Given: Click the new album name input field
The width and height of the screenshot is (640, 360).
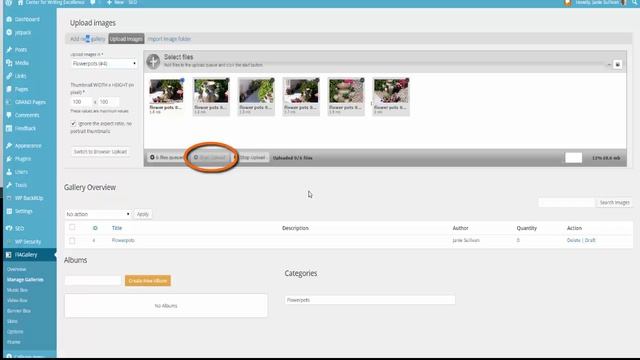Looking at the screenshot, I should (93, 280).
